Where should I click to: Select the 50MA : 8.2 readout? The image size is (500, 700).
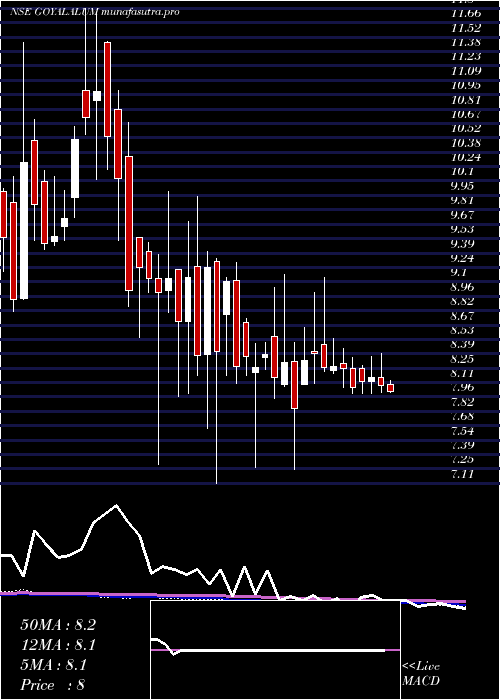point(58,625)
